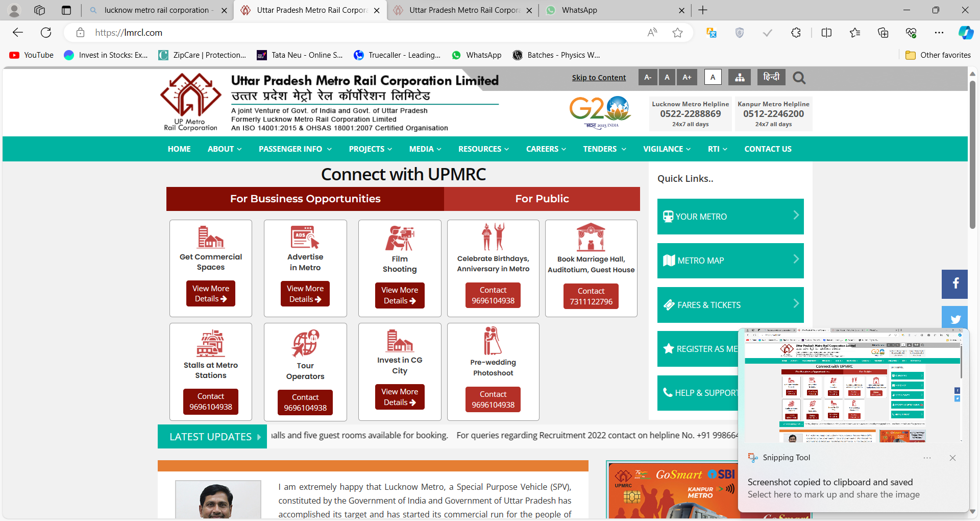The width and height of the screenshot is (980, 521).
Task: Click the Twitter bird icon
Action: pos(955,319)
